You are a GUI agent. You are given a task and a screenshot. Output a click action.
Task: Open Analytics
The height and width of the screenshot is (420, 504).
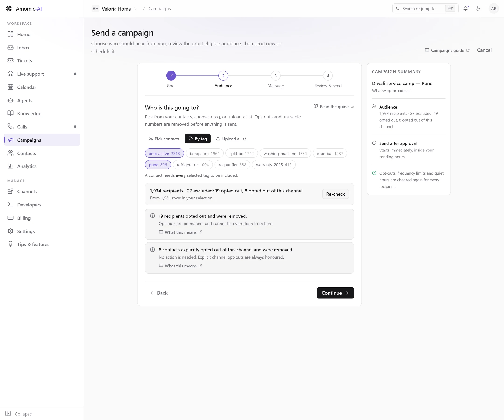(42, 166)
